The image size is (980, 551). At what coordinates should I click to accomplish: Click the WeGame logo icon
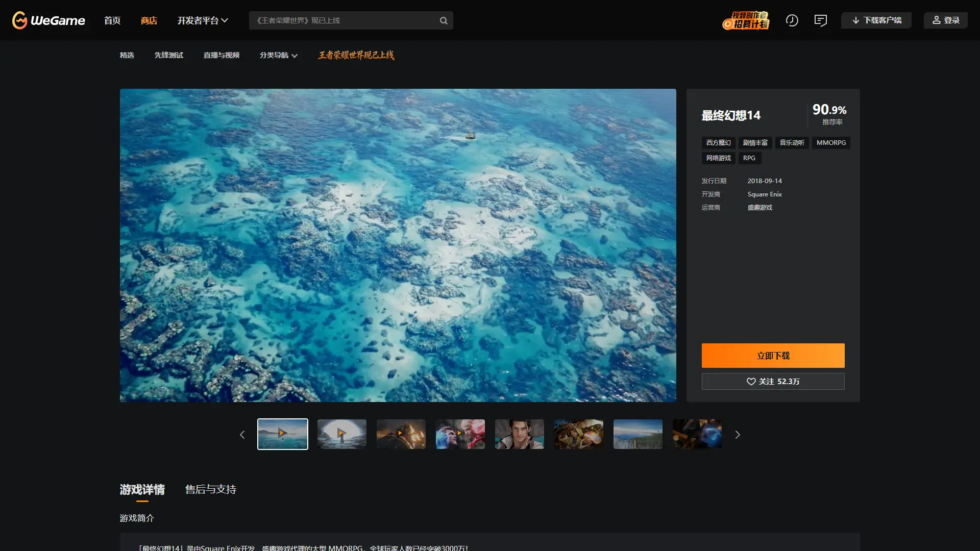(20, 20)
